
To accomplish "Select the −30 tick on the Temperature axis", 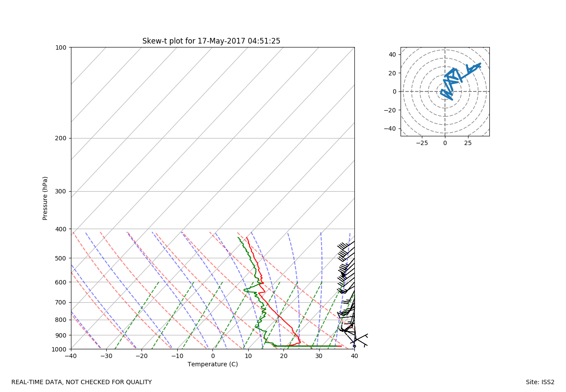I will point(106,356).
